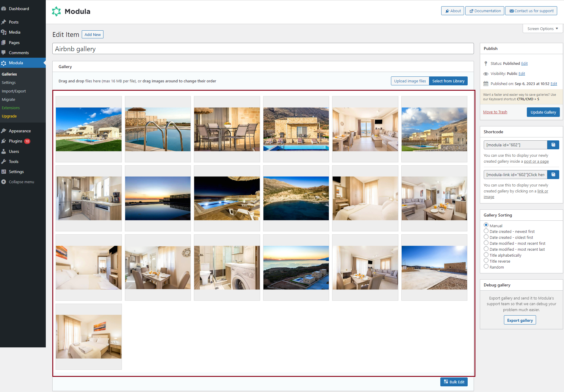Image resolution: width=564 pixels, height=392 pixels.
Task: Click the Plugins plug icon
Action: pos(4,141)
